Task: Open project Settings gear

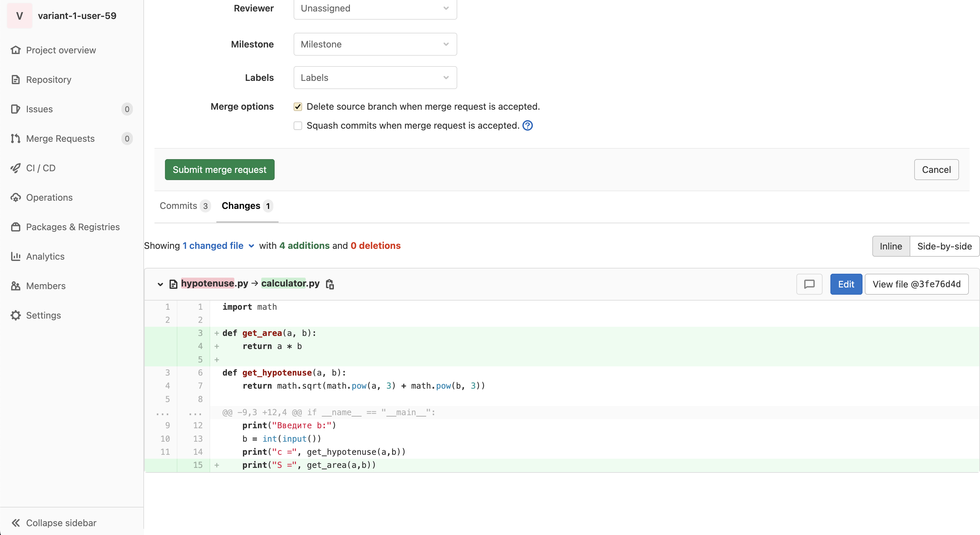Action: (43, 315)
